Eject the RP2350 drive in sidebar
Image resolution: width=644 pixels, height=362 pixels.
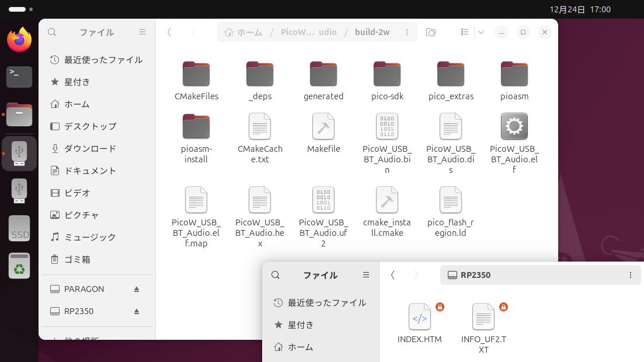137,311
